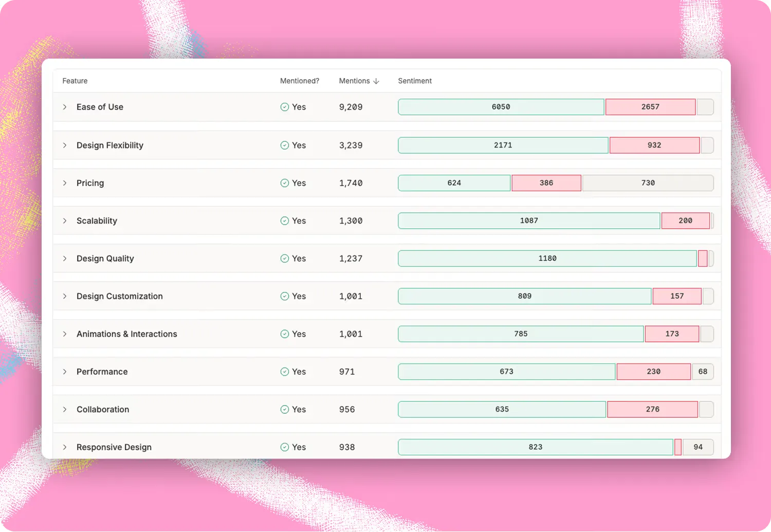Click the check icon in Responsive Design row
Viewport: 771px width, 532px height.
pos(285,447)
